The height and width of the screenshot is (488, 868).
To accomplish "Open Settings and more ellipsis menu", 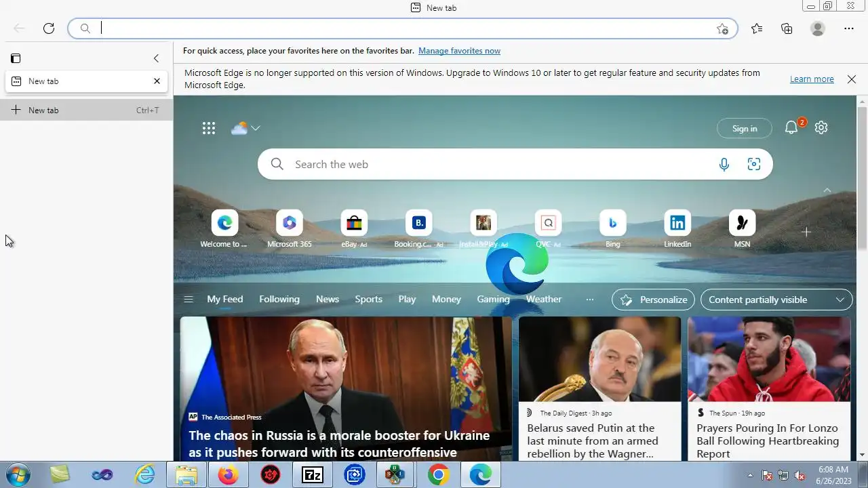I will [849, 28].
